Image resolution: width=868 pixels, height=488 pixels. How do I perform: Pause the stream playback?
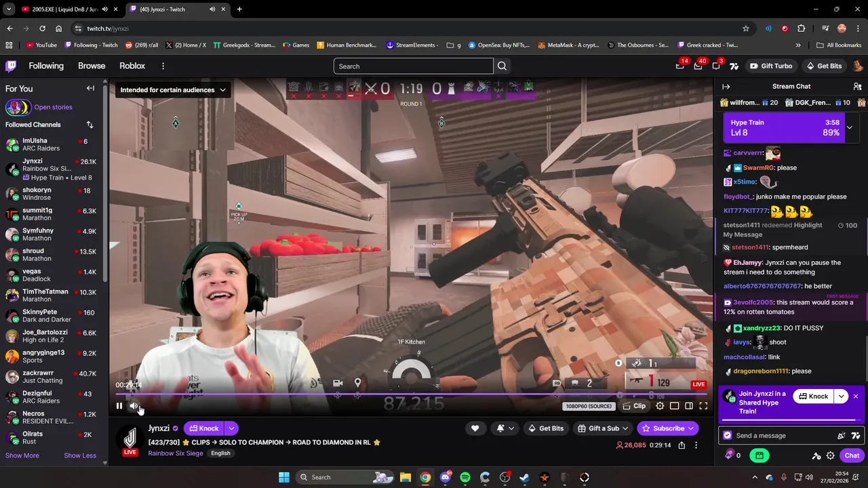[x=119, y=406]
